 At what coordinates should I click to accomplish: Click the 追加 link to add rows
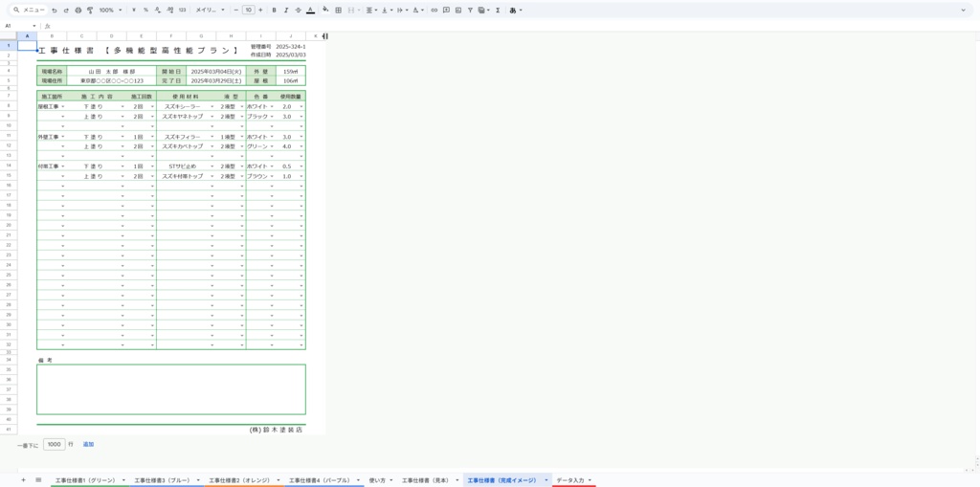click(88, 445)
